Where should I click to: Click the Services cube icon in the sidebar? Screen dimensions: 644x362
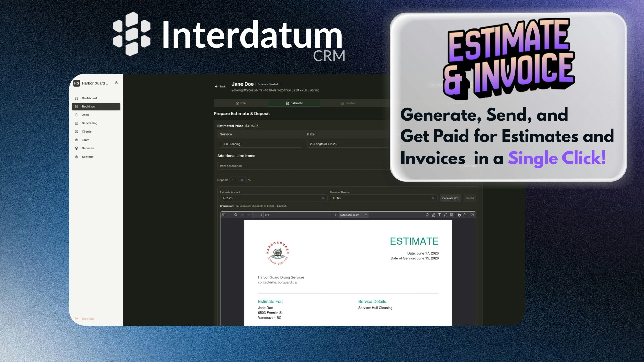[77, 148]
